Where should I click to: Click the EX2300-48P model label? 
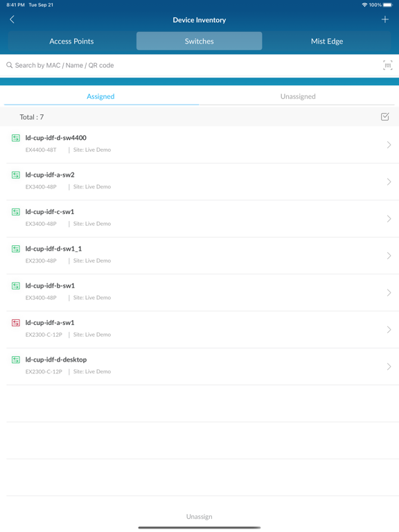click(x=41, y=260)
